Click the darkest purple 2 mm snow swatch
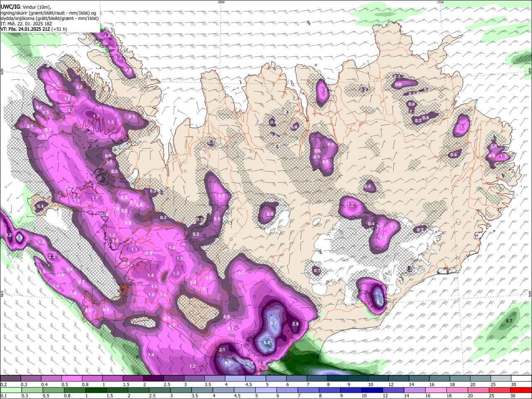Viewport: 532px width, 399px height. [x=153, y=378]
